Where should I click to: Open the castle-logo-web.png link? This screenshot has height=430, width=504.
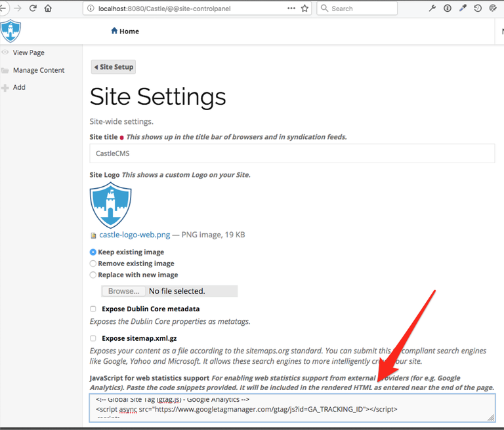coord(135,235)
